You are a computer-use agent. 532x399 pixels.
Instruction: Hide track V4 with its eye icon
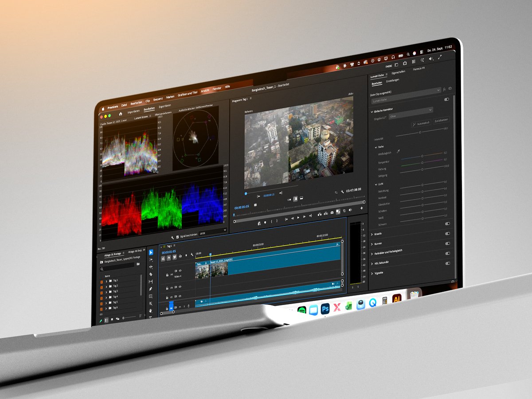(180, 270)
